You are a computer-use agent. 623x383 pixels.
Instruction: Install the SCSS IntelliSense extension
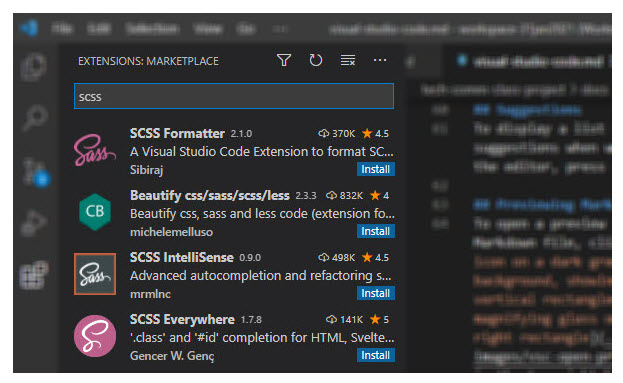click(375, 293)
